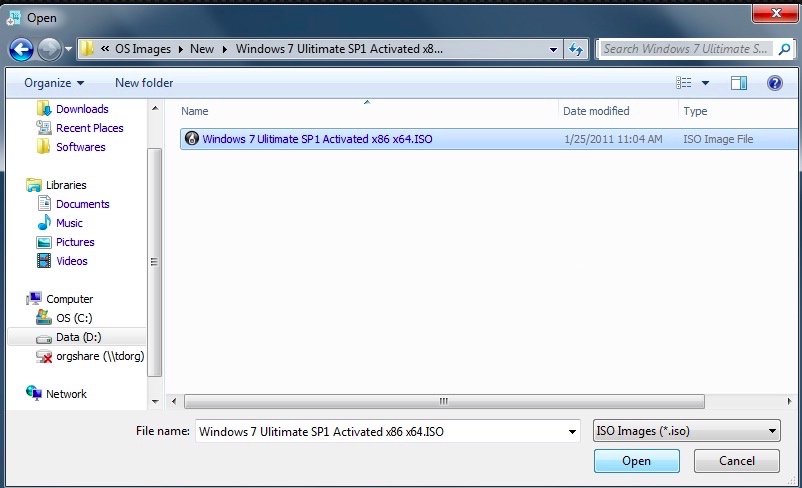Click the Forward navigation arrow button
This screenshot has height=488, width=802.
click(50, 50)
